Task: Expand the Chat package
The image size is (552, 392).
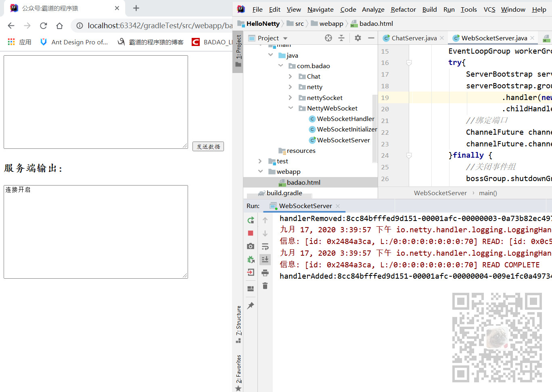Action: click(x=290, y=76)
